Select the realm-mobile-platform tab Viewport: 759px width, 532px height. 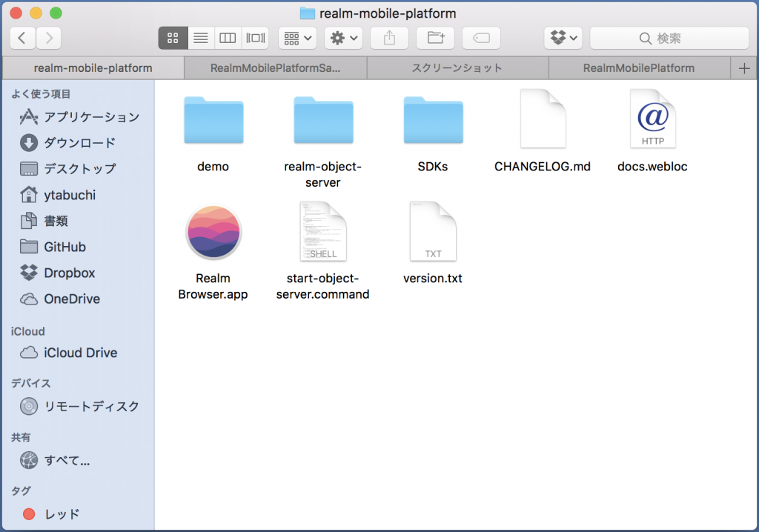pos(93,68)
